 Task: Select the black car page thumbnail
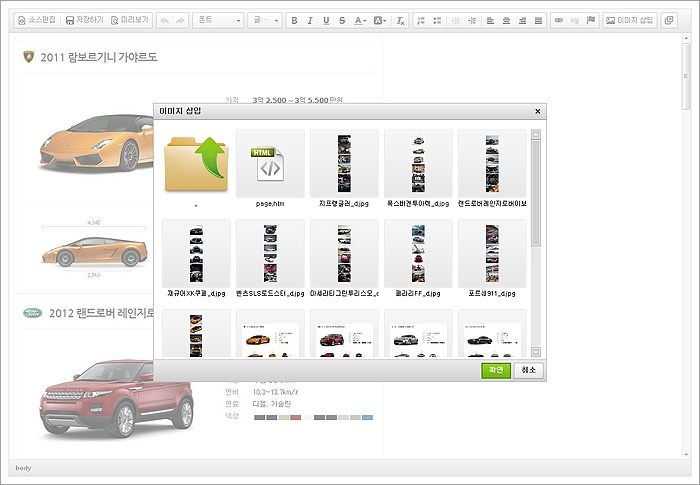492,333
